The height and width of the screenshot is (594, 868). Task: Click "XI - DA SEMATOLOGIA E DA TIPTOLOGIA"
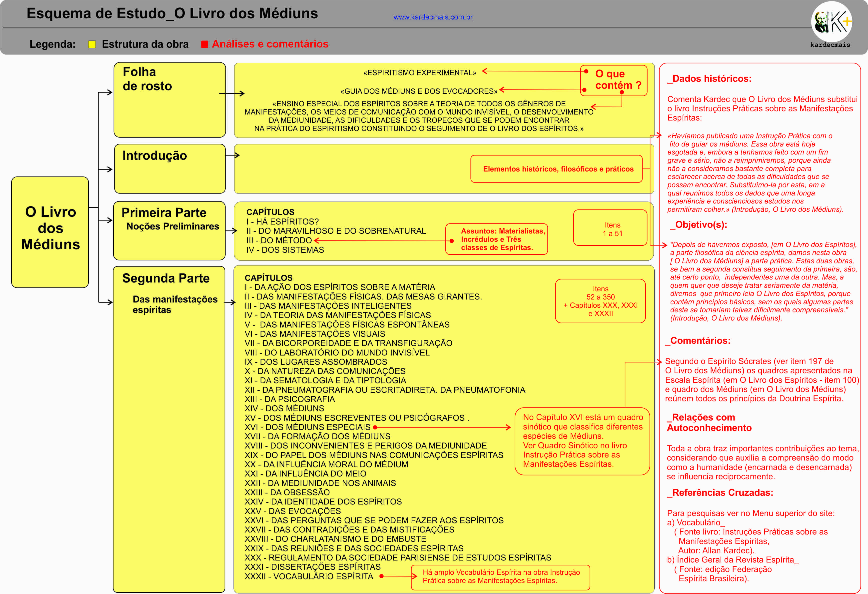tap(325, 380)
